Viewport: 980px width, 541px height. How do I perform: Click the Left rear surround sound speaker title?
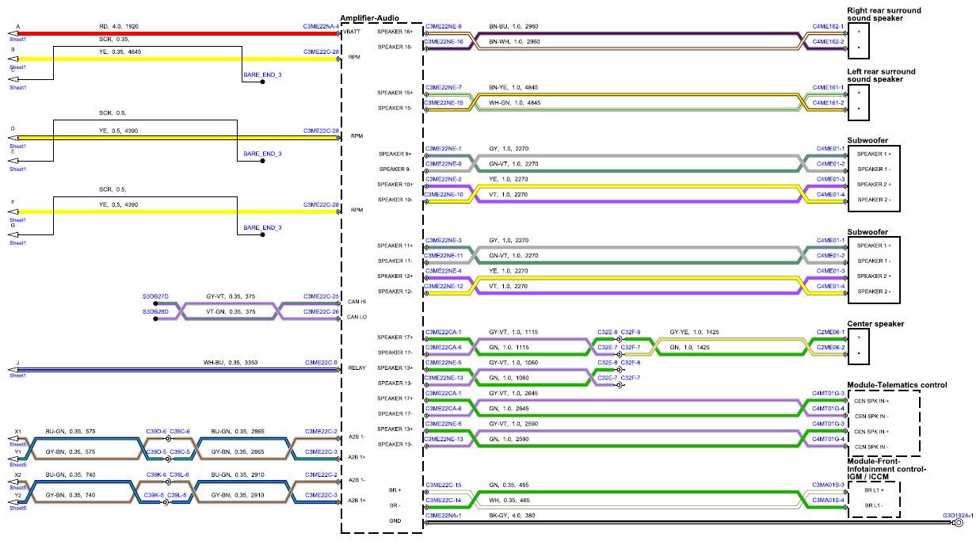point(881,75)
